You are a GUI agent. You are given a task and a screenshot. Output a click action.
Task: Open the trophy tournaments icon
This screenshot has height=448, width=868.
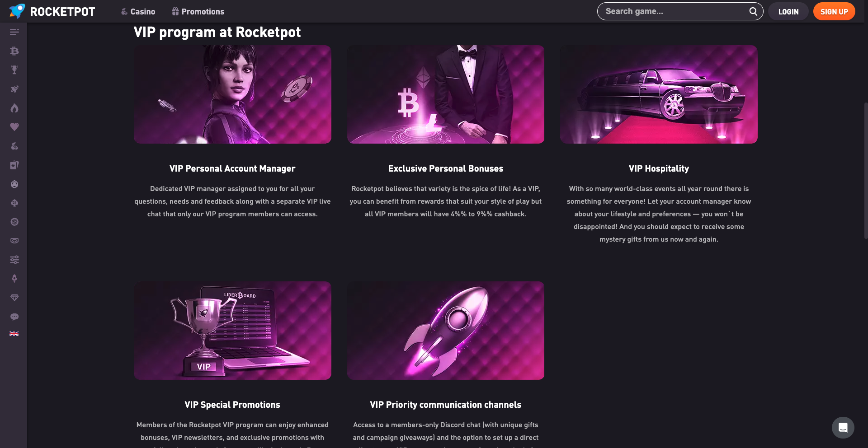[14, 70]
